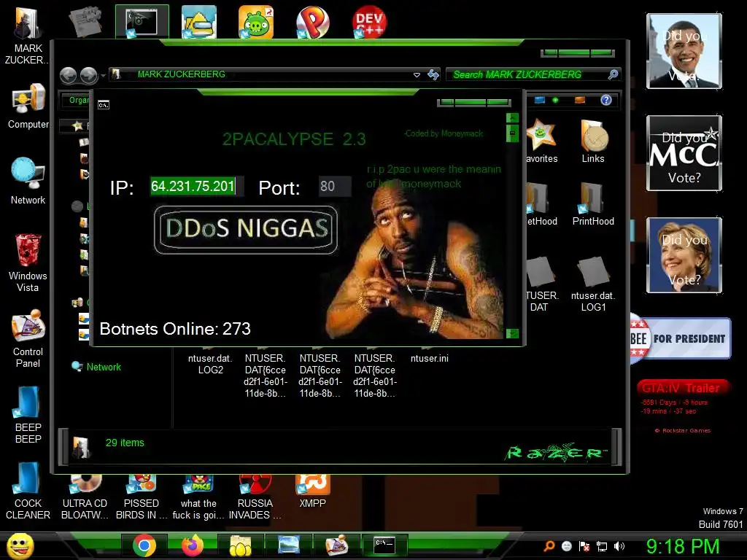
Task: Open the PrintHood folder in Explorer
Action: click(593, 204)
